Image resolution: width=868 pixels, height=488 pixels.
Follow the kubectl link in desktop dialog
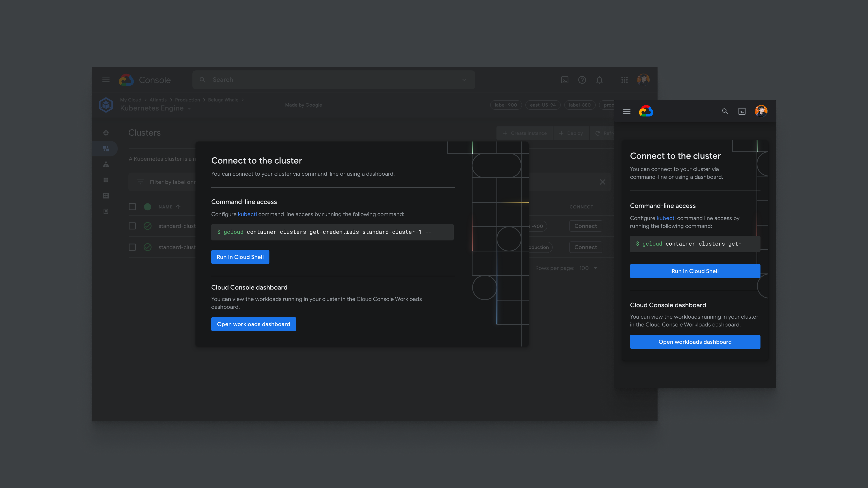click(x=247, y=214)
